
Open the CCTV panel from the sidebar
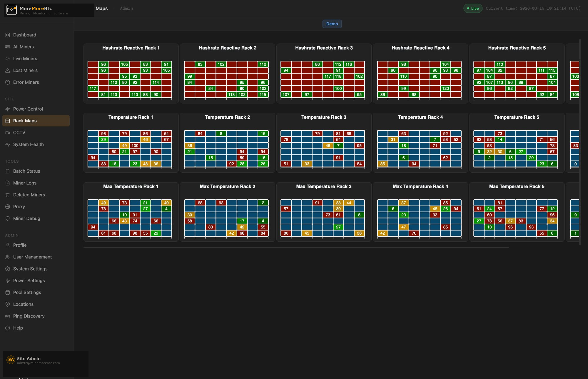(x=19, y=133)
